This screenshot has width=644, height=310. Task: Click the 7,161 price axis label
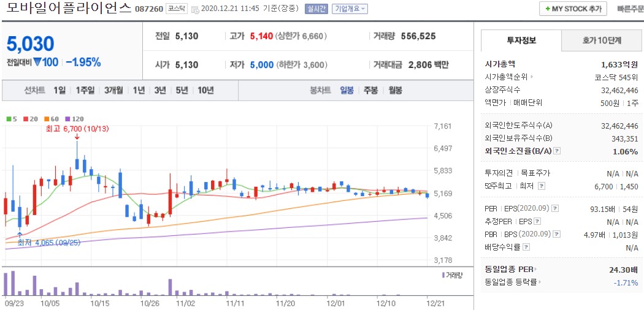443,126
